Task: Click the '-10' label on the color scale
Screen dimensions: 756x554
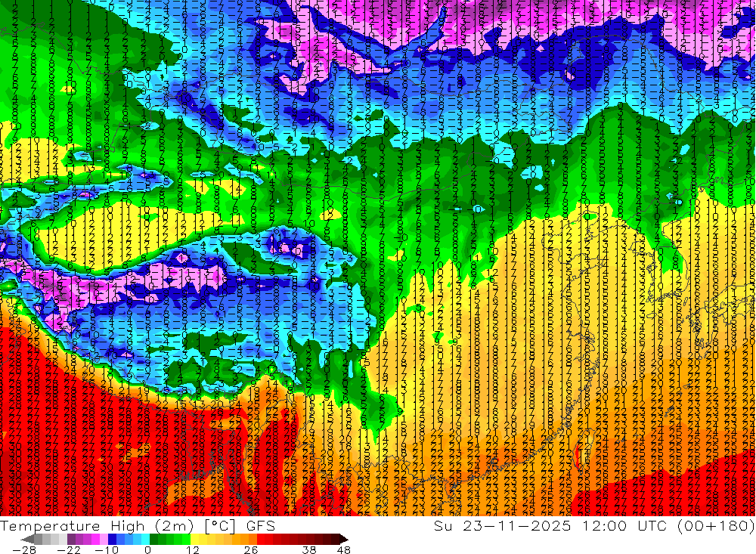Action: 107,550
